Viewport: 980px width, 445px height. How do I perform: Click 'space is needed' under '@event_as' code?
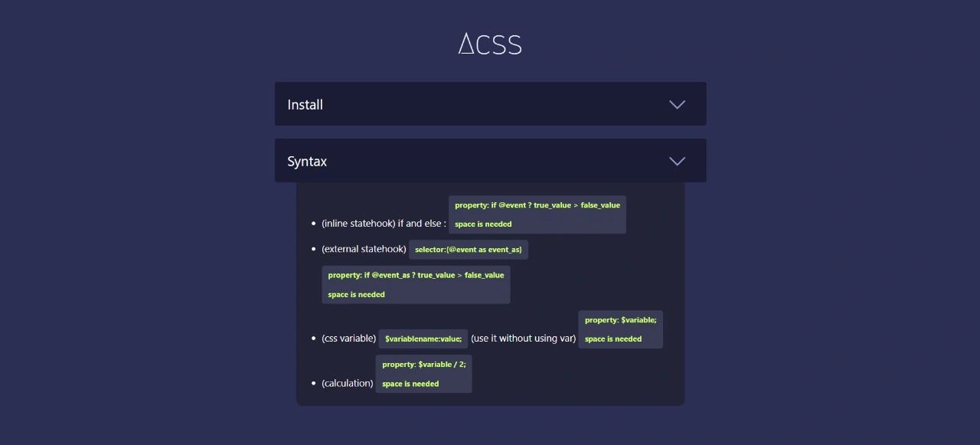click(x=356, y=295)
